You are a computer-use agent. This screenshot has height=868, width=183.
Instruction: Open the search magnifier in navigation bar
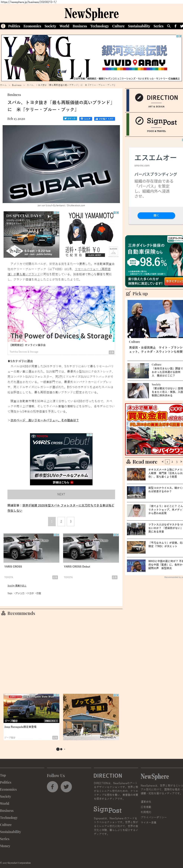point(169,26)
